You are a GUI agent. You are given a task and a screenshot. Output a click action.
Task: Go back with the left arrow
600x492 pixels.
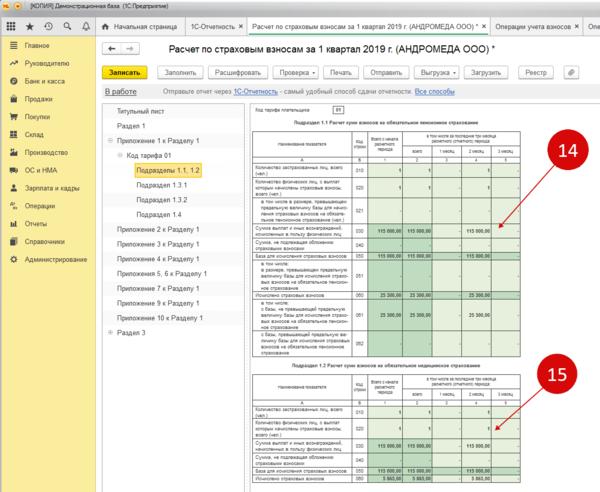click(112, 49)
